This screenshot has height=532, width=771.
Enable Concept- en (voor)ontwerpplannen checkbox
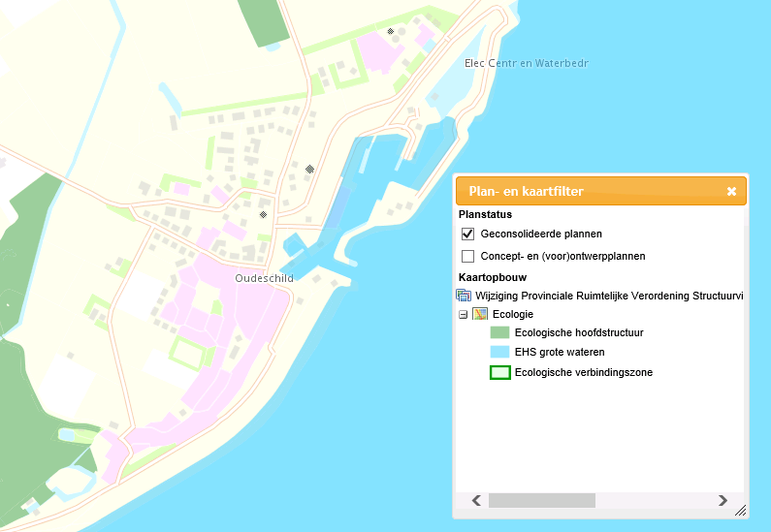click(468, 256)
